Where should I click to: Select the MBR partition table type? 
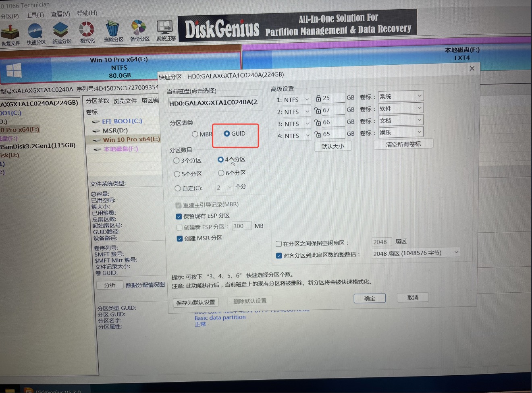(195, 134)
